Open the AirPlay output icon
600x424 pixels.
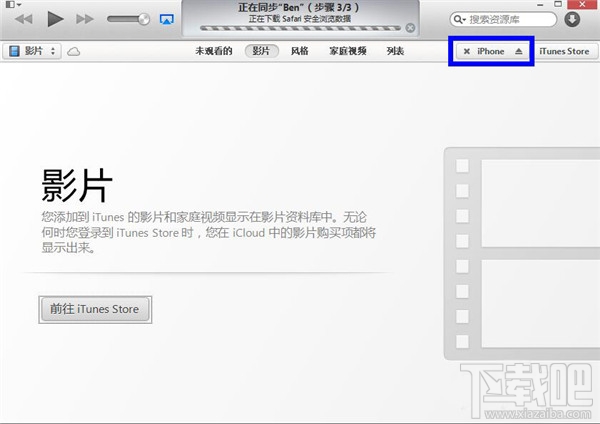pos(166,19)
